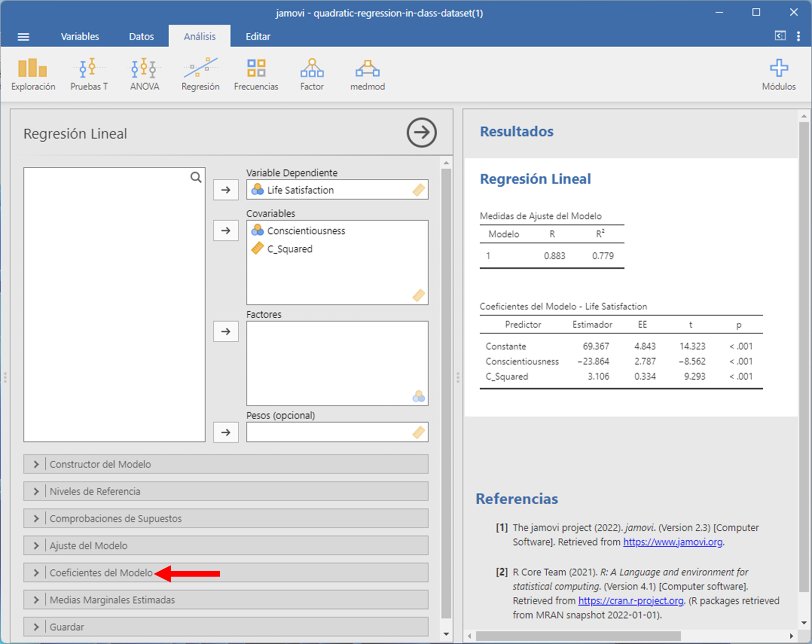Image resolution: width=812 pixels, height=644 pixels.
Task: Open the Factor analysis menu
Action: coord(311,74)
